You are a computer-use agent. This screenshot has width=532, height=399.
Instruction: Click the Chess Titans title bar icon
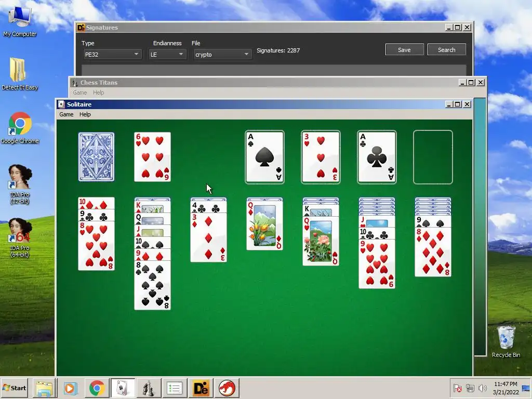pyautogui.click(x=74, y=83)
